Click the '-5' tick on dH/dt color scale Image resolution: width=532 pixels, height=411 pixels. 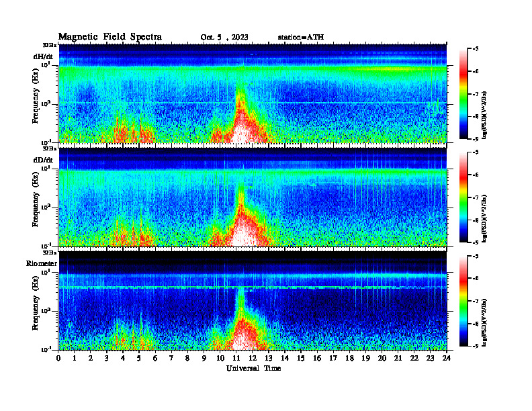point(476,49)
